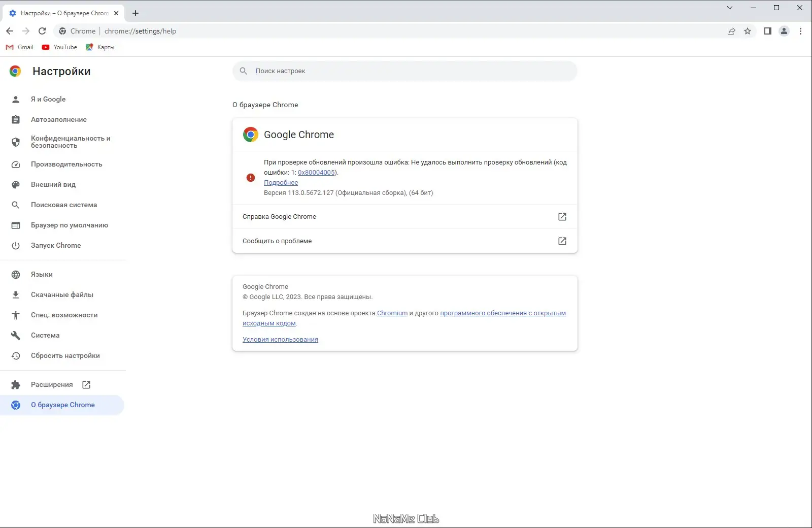Viewport: 812px width, 528px height.
Task: Expand the tab search chevron in title bar
Action: pyautogui.click(x=730, y=8)
